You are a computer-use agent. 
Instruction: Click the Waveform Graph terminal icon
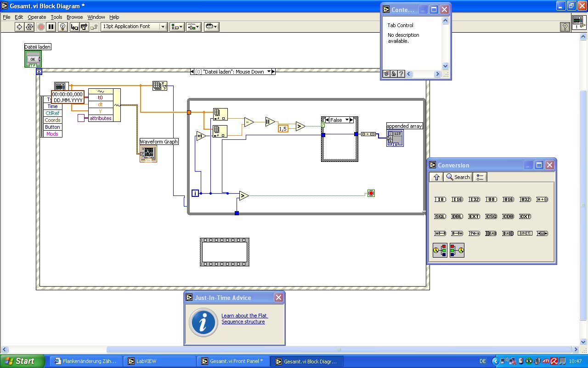pos(148,155)
